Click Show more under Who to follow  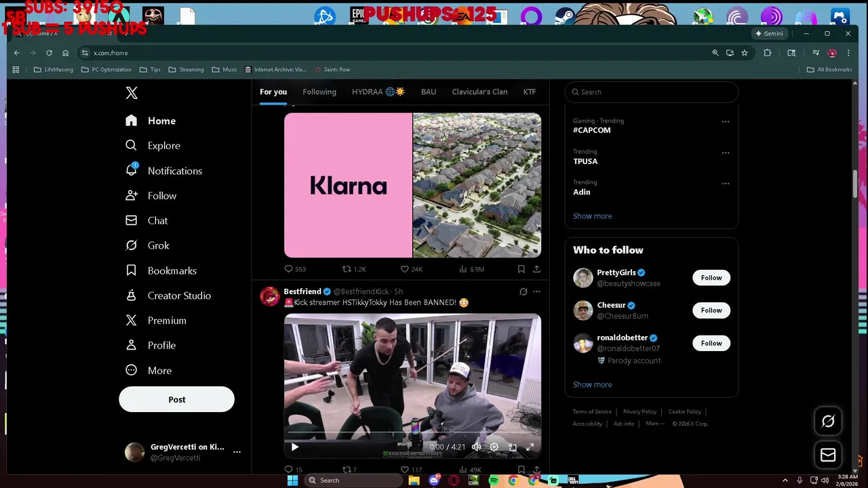(x=592, y=384)
